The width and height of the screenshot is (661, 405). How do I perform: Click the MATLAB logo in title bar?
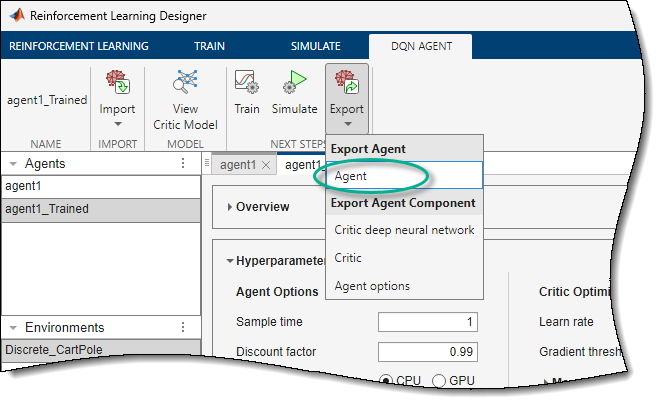point(17,15)
